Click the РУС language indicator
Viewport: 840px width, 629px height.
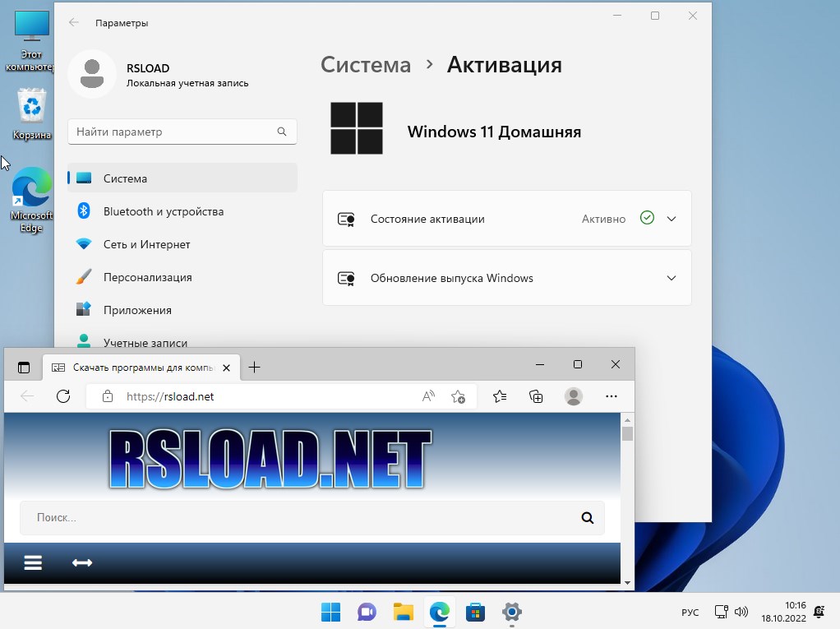[x=690, y=612]
